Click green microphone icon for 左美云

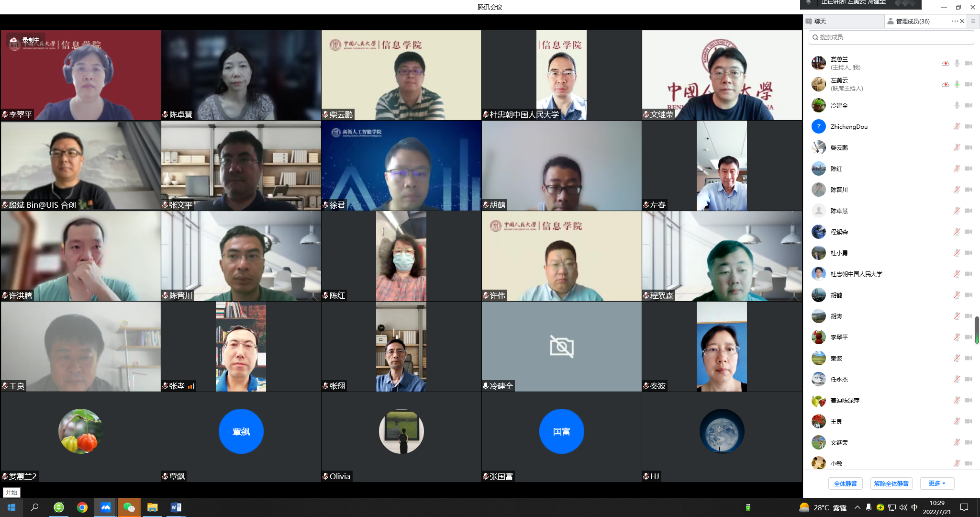957,84
